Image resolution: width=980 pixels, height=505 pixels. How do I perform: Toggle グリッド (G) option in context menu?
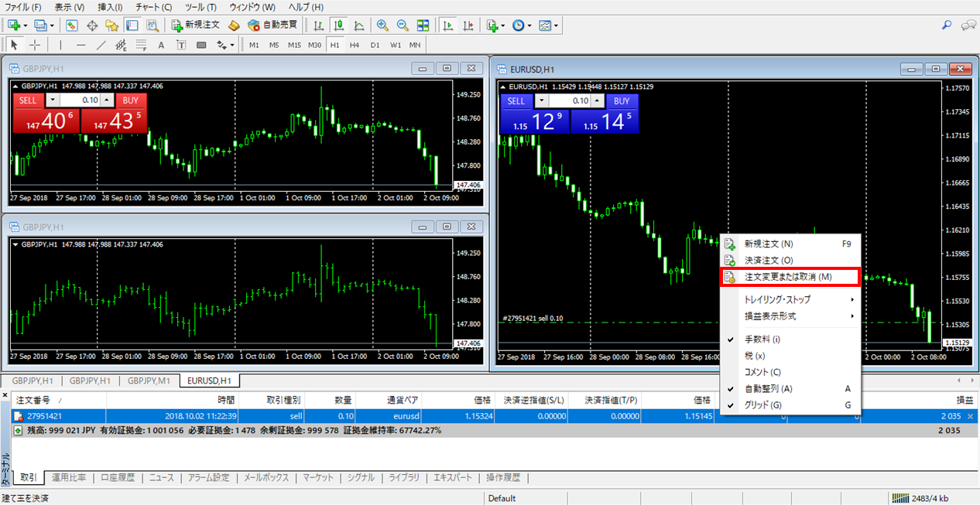tap(762, 405)
